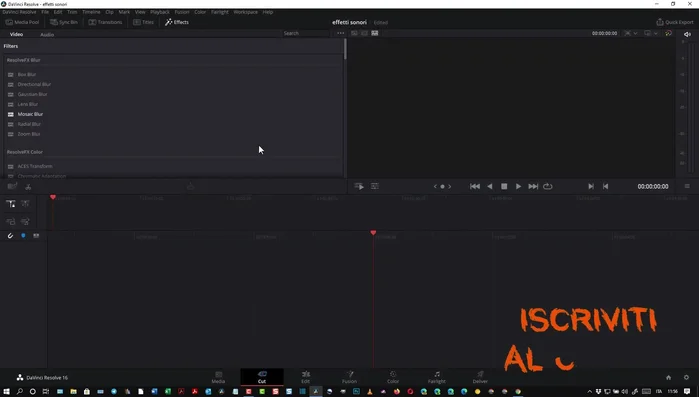Viewport: 699px width, 397px height.
Task: Click the timeline boring detector icon
Action: click(12, 186)
